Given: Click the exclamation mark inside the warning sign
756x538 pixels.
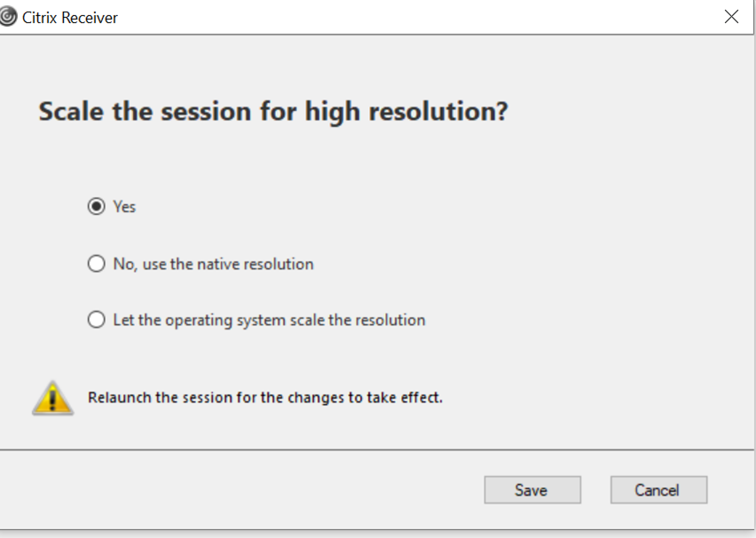Looking at the screenshot, I should tap(52, 400).
